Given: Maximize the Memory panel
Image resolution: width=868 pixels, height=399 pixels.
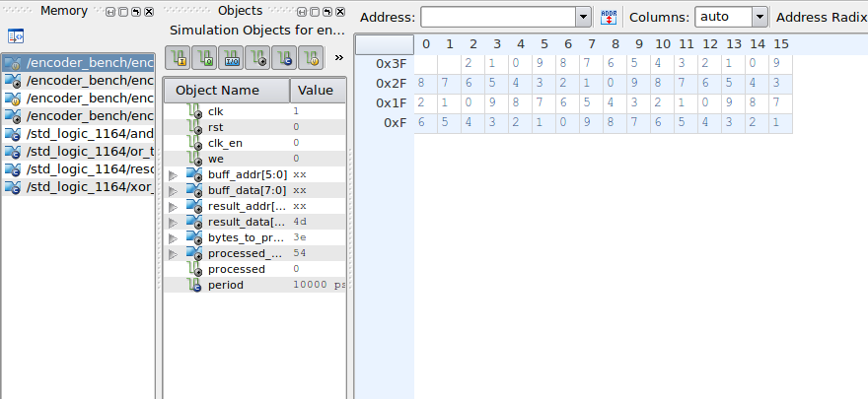Looking at the screenshot, I should tap(123, 12).
